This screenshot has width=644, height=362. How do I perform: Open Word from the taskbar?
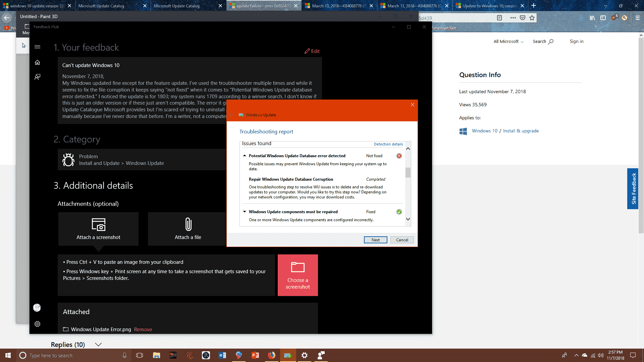(222, 355)
